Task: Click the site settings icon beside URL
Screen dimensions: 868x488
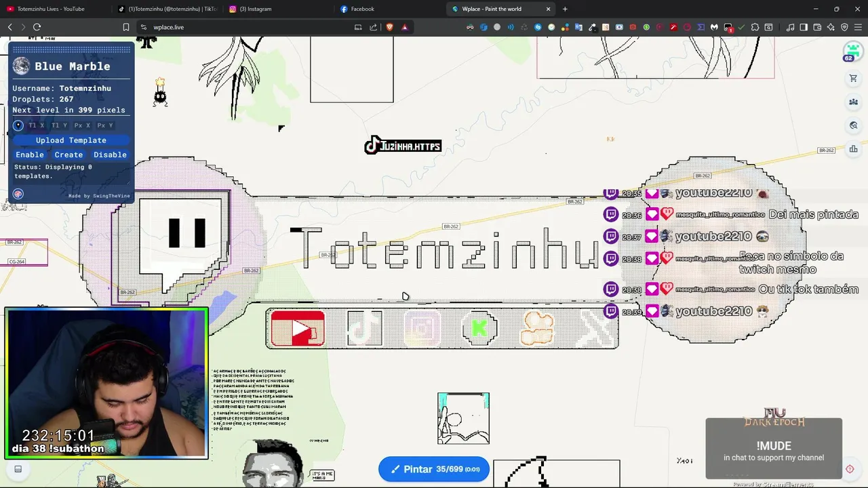Action: pyautogui.click(x=143, y=27)
